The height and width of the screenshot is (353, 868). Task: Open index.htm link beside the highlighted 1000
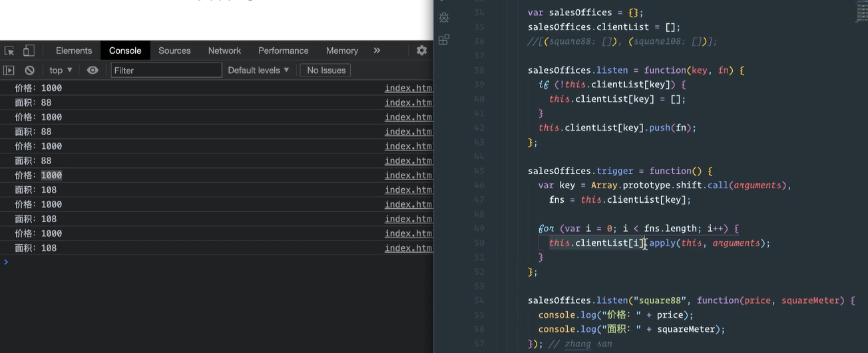click(x=408, y=176)
